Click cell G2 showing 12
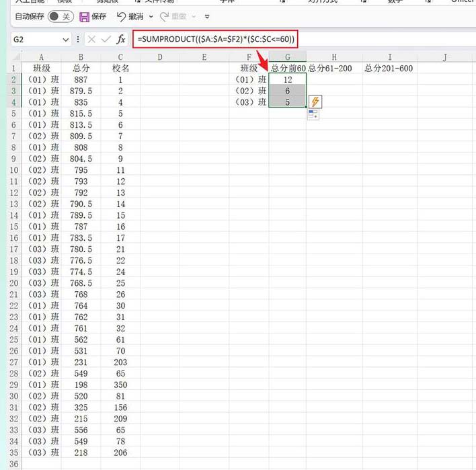The height and width of the screenshot is (470, 476). point(288,79)
